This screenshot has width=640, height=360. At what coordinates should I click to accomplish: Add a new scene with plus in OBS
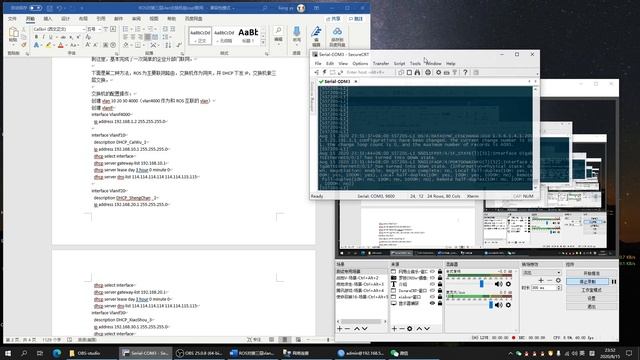point(340,329)
